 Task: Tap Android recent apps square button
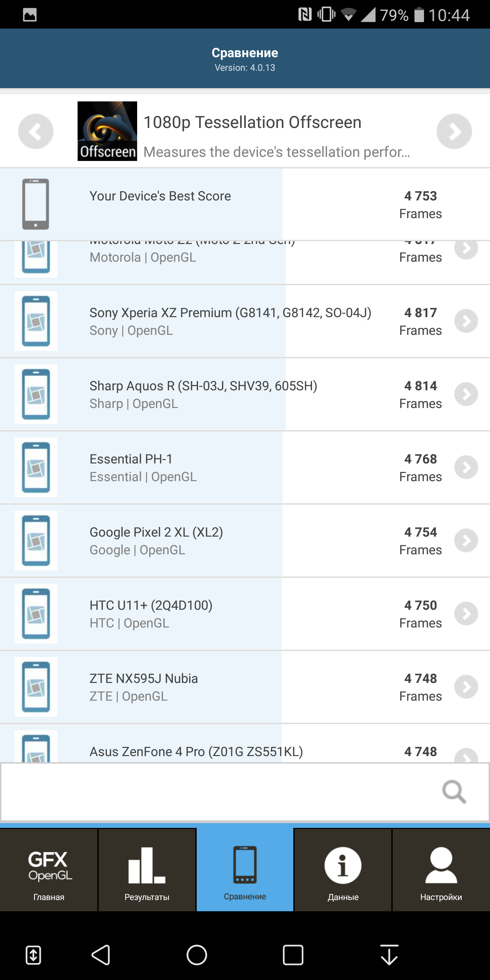pyautogui.click(x=293, y=955)
